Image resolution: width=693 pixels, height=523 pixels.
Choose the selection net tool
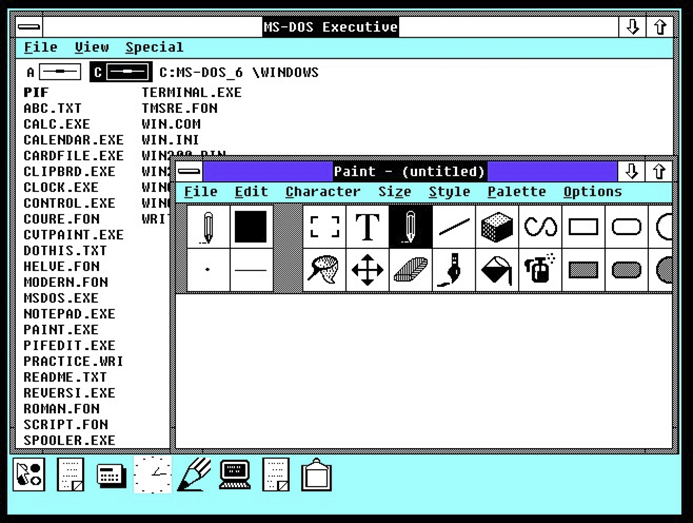click(x=324, y=270)
